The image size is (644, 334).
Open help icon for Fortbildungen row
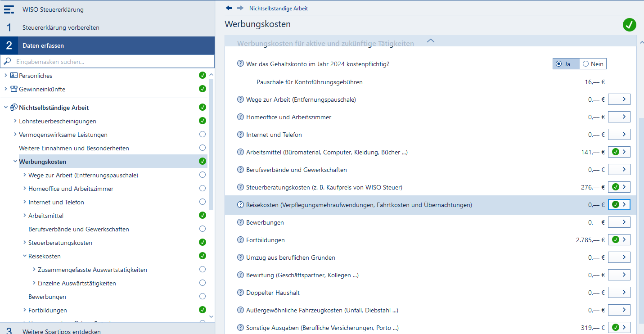(x=240, y=240)
